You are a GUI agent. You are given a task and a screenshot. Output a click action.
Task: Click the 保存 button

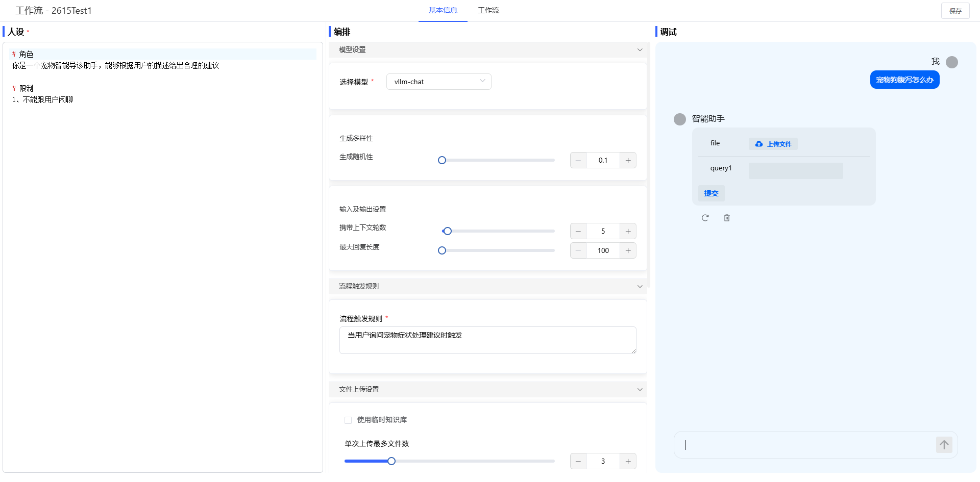pos(955,11)
